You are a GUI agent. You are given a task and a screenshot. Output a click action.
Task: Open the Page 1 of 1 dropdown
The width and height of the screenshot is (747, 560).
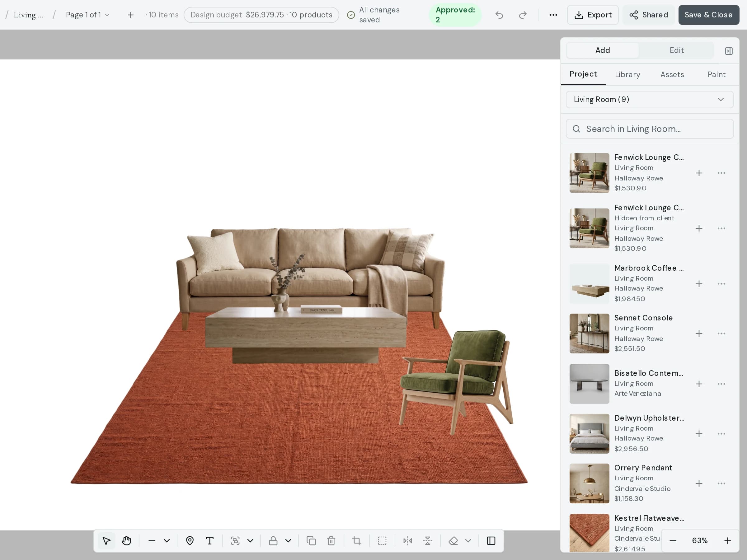click(x=87, y=15)
